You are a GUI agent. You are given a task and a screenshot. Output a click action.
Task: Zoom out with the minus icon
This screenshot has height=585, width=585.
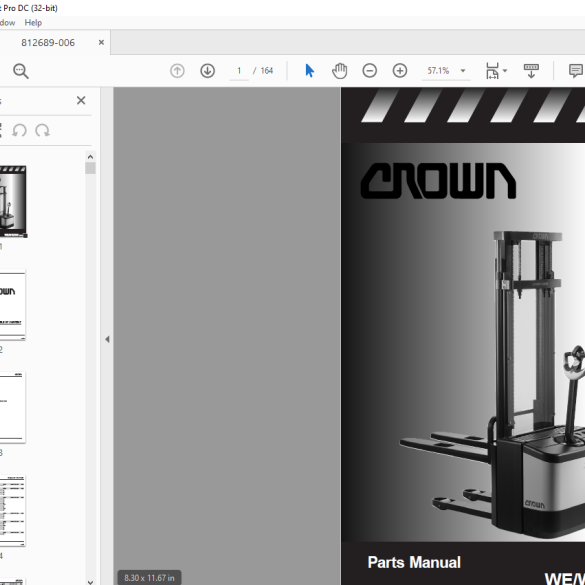click(369, 71)
